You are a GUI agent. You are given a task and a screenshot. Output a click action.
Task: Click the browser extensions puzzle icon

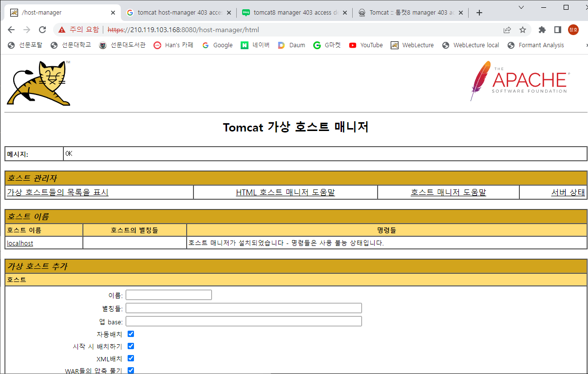[542, 30]
